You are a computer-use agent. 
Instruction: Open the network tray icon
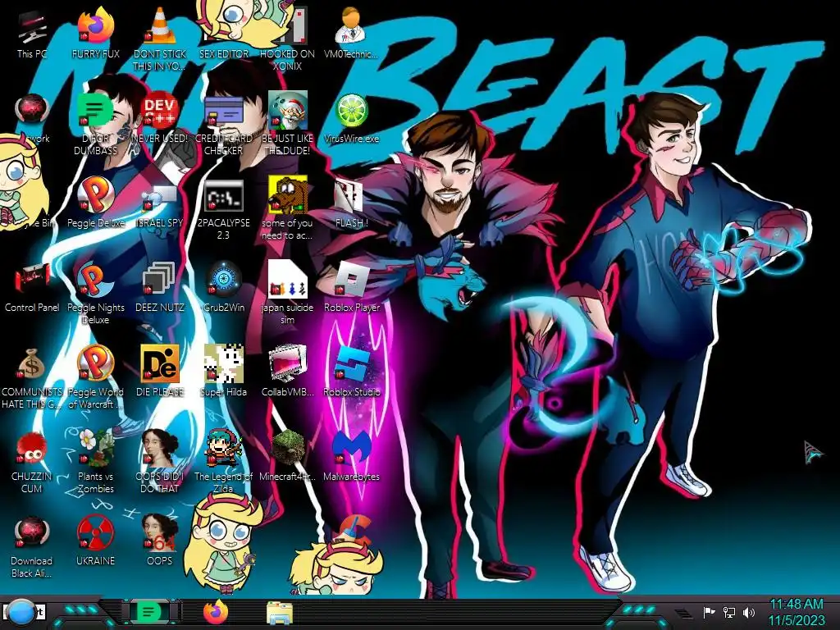click(729, 612)
